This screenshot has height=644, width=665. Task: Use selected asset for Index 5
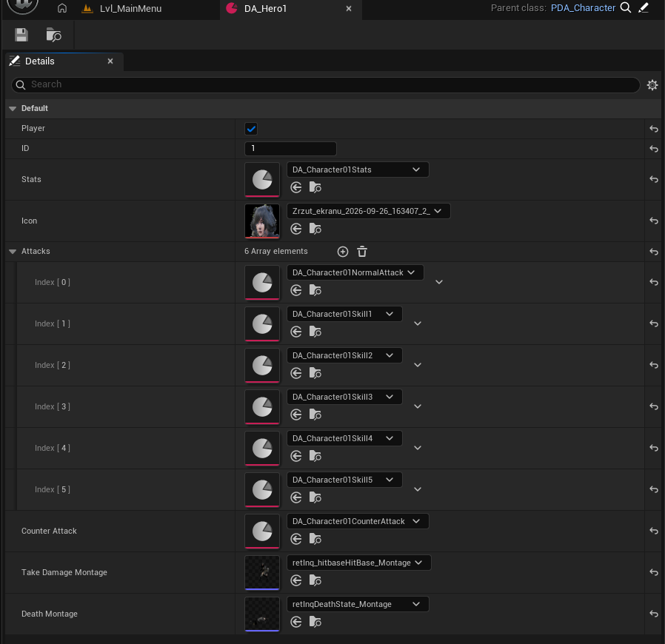click(296, 497)
